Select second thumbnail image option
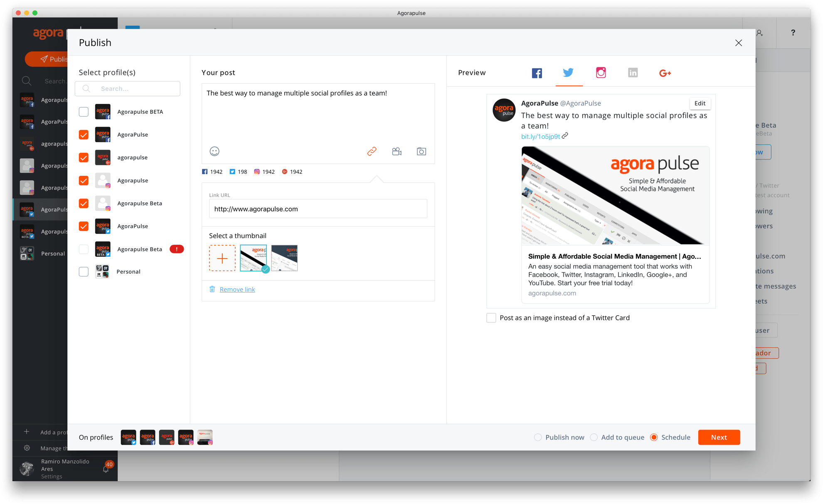823x504 pixels. tap(285, 257)
